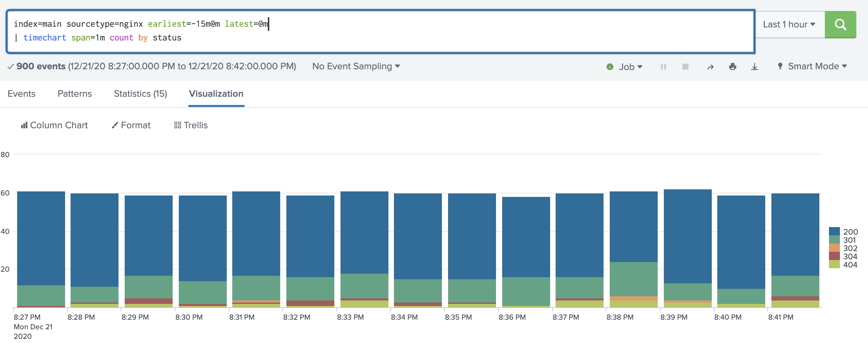Open the Column Chart visualization picker
The height and width of the screenshot is (343, 868).
[x=54, y=125]
